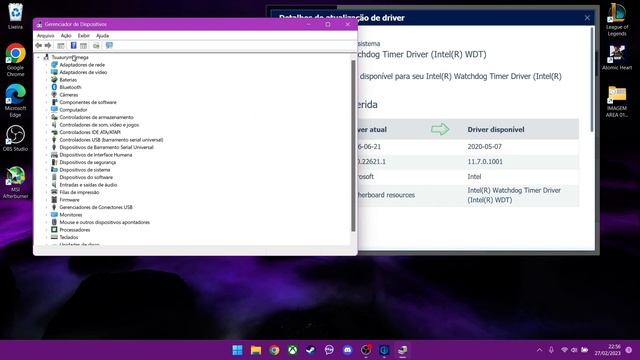Open the Google Chrome desktop shortcut
640x360 pixels.
[x=16, y=60]
